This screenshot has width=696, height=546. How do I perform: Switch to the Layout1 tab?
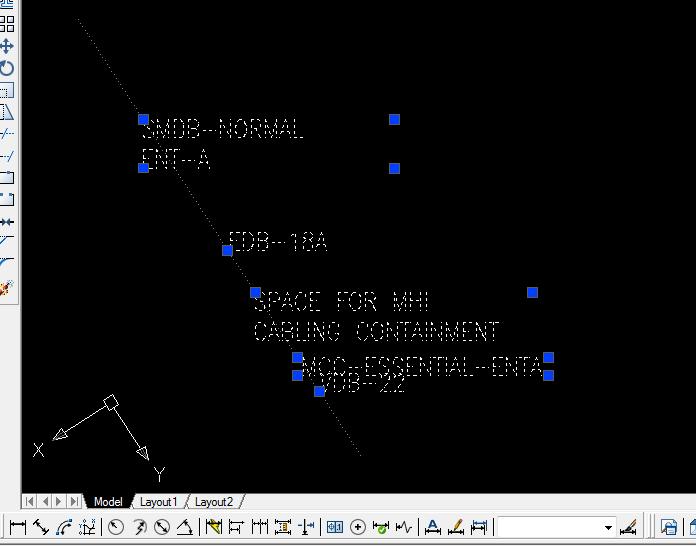[158, 502]
